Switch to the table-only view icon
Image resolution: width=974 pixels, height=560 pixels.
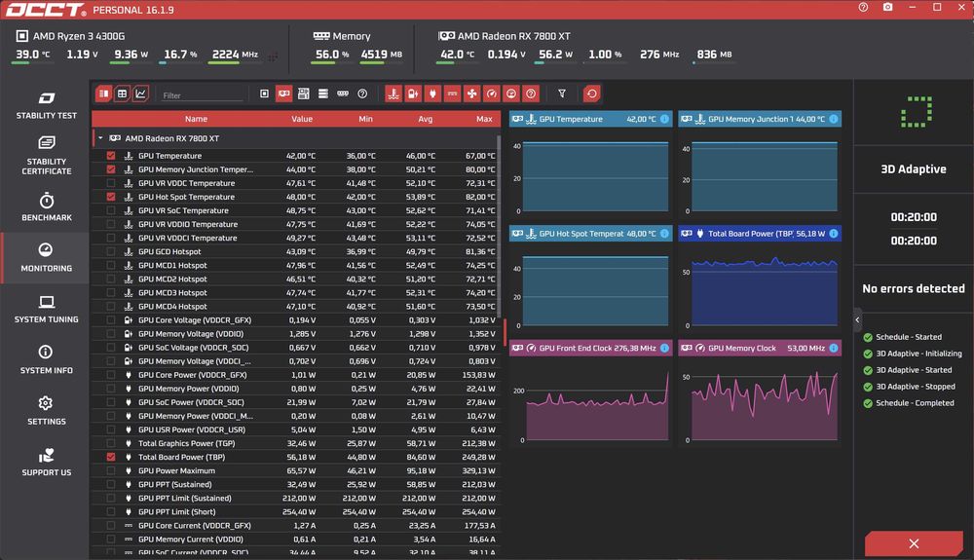point(123,93)
